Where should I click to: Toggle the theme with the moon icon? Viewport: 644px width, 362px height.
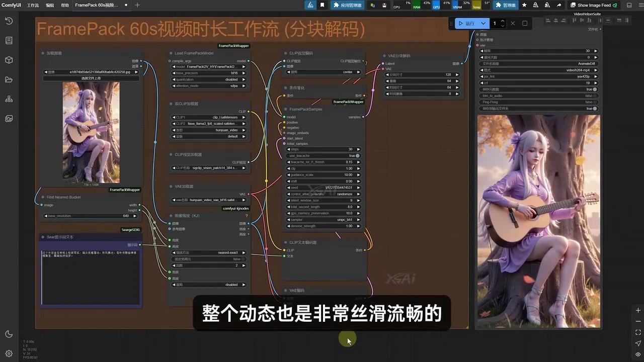tap(8, 333)
